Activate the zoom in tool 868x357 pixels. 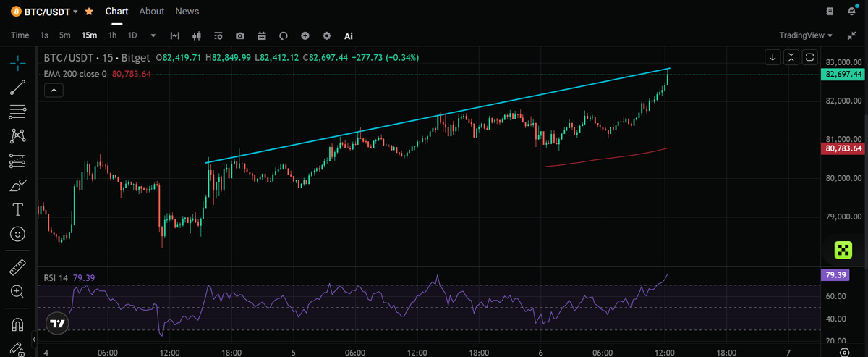(17, 291)
